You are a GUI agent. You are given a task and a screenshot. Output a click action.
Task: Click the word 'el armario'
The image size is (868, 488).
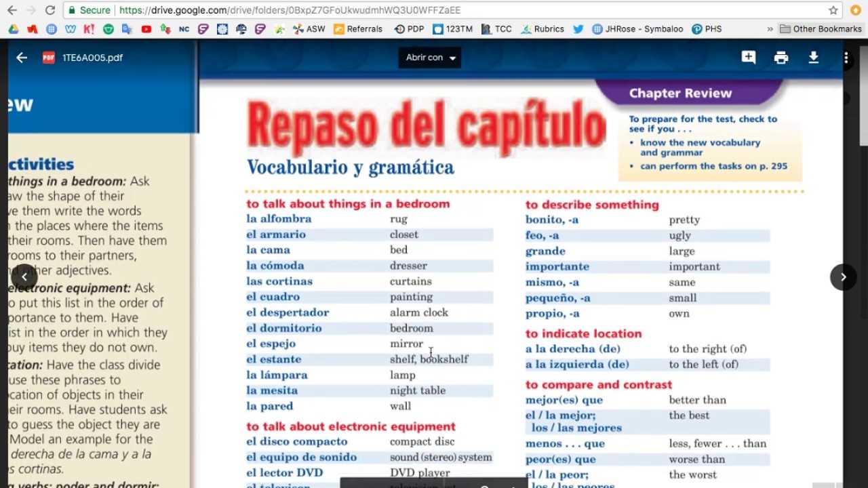276,235
